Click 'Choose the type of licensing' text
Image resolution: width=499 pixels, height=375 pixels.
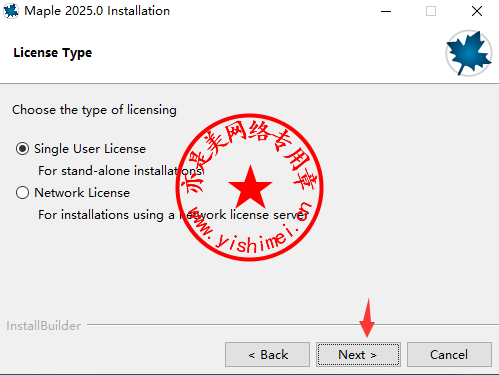pyautogui.click(x=94, y=110)
